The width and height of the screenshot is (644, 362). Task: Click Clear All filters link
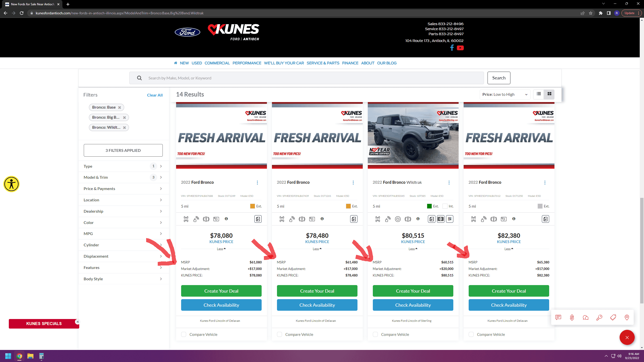(155, 95)
